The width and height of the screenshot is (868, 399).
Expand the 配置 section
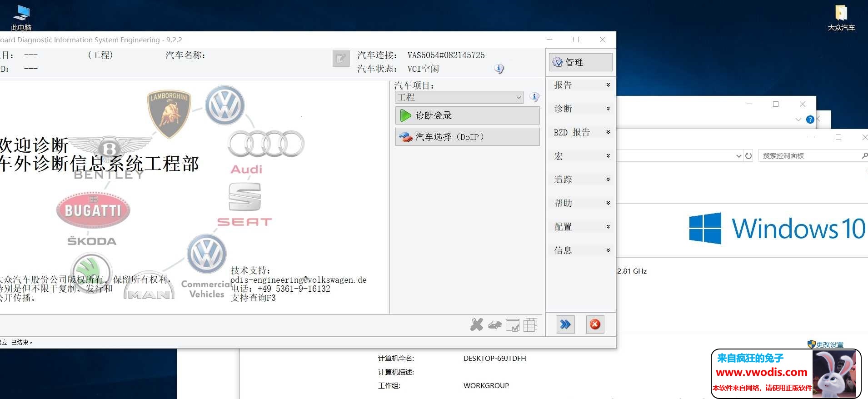pos(581,227)
